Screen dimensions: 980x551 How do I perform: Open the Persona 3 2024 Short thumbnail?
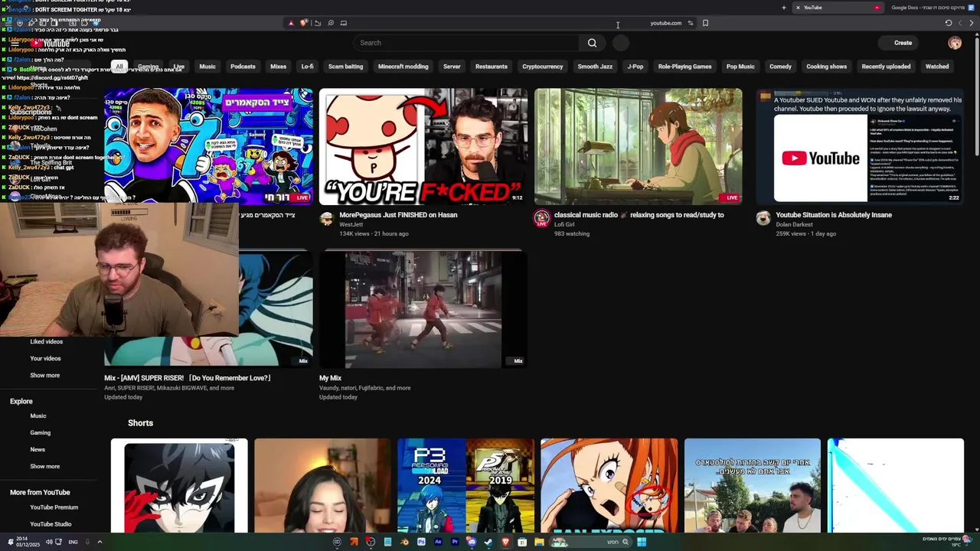click(x=465, y=485)
